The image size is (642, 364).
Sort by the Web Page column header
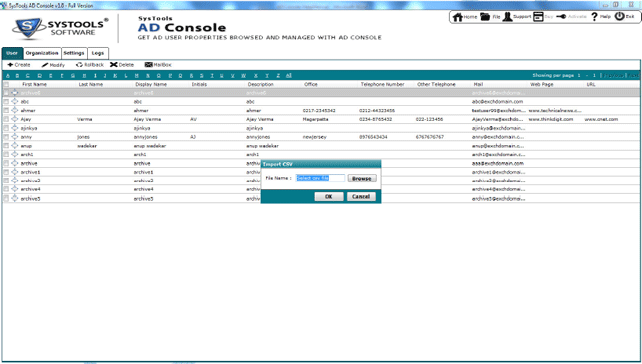pos(542,84)
